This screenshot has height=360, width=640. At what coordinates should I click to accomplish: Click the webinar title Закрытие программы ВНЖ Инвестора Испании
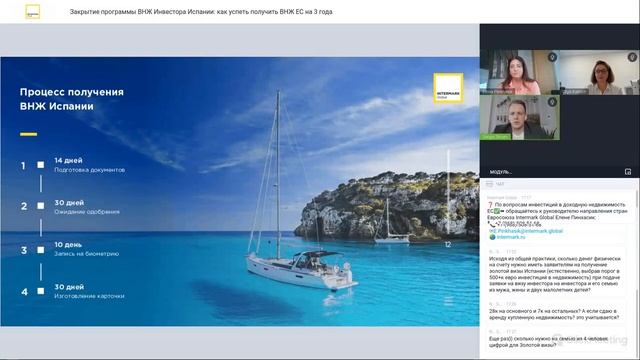(x=201, y=12)
